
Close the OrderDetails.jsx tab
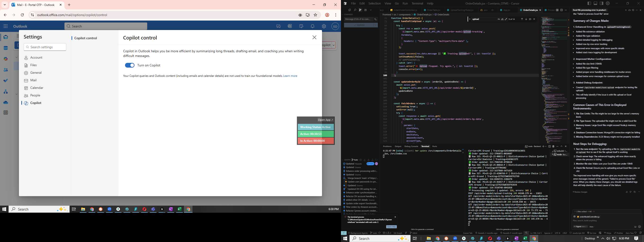pos(540,10)
